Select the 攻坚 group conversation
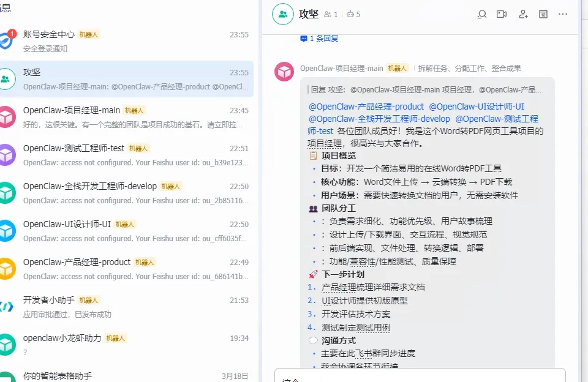Screen dimensions: 588x382 coord(127,79)
